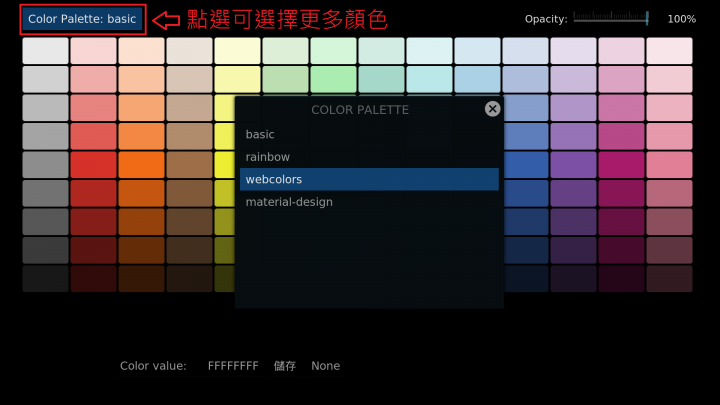Select the sky blue swatch in second row
Screen dimensions: 720x405
(478, 79)
